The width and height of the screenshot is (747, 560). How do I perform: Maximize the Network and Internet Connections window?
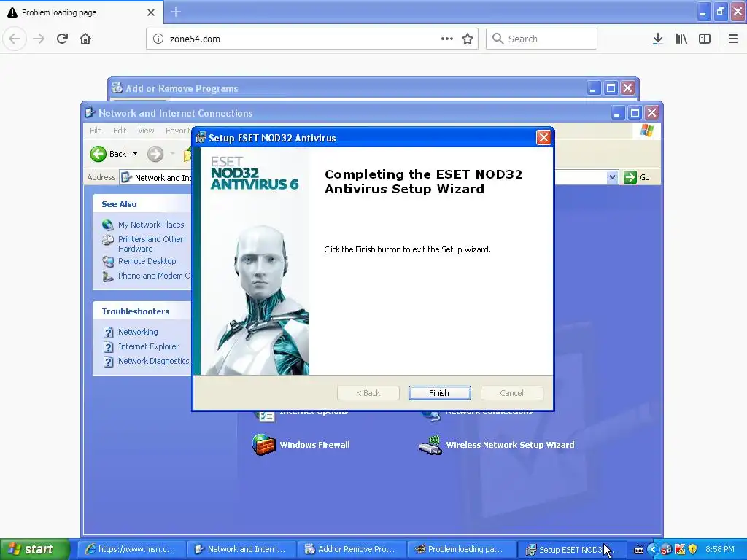click(x=635, y=113)
